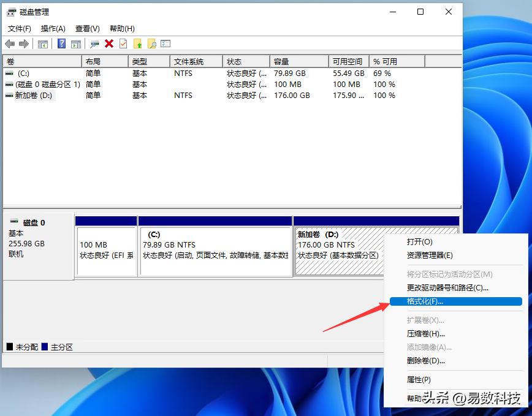Click the export list icon on toolbar
Screen dimensions: 532x416
(164, 43)
